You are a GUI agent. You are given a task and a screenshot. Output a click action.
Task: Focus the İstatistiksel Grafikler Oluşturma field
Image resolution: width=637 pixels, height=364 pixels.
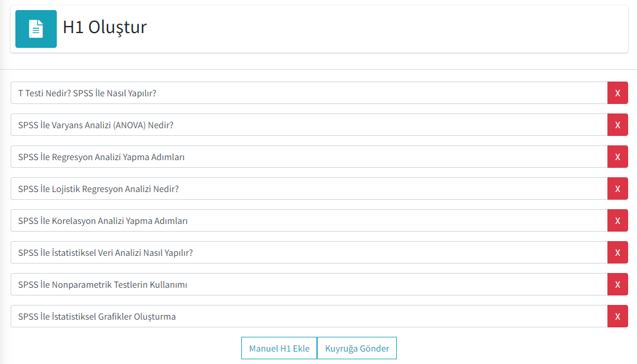(309, 317)
